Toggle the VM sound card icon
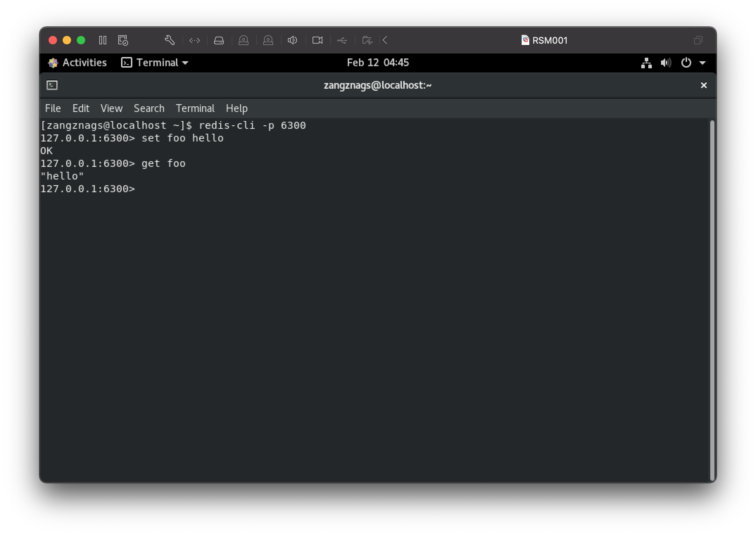 pos(292,40)
